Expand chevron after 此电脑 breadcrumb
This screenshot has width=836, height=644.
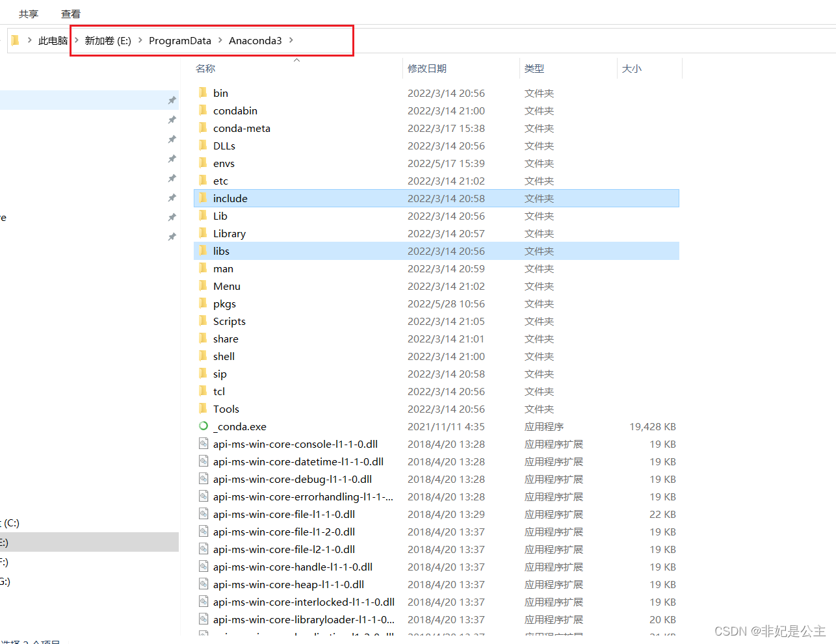click(x=77, y=40)
